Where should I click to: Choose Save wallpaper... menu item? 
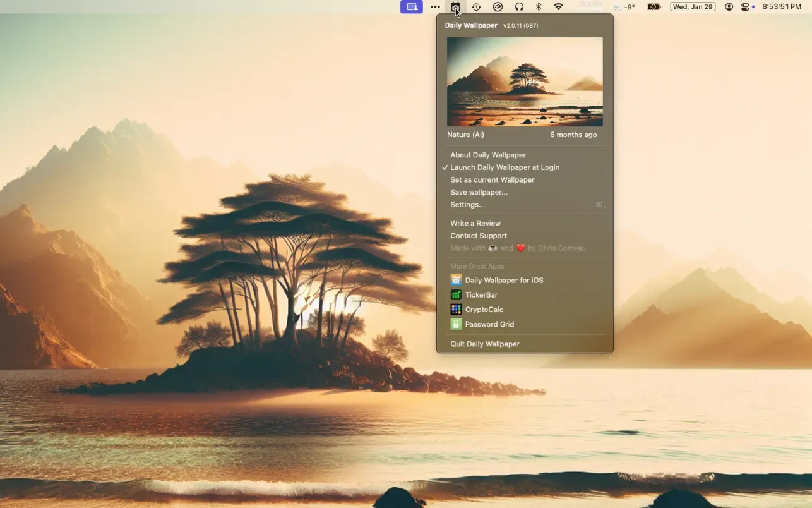[x=479, y=192]
